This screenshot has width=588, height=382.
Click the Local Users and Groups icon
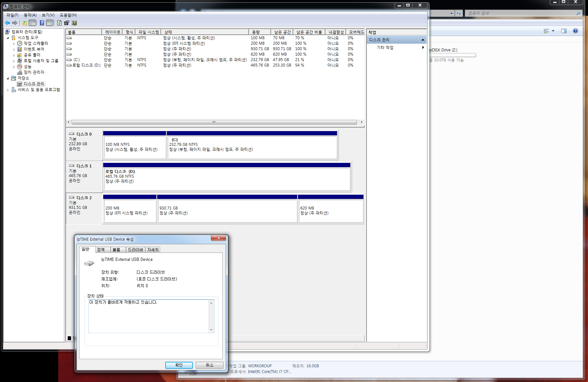[x=20, y=61]
